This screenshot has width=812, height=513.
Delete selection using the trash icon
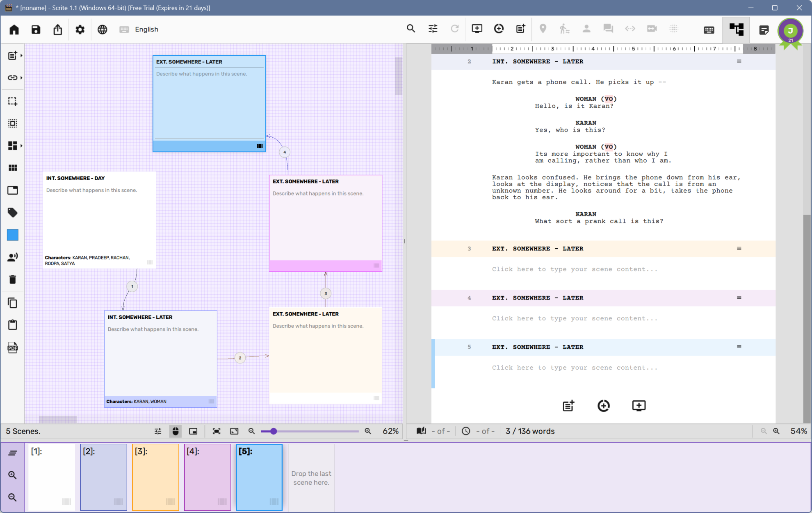point(13,279)
